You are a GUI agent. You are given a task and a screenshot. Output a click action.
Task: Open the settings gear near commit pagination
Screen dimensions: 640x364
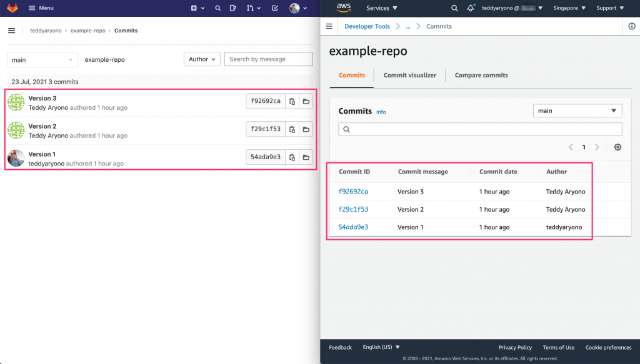click(x=617, y=147)
